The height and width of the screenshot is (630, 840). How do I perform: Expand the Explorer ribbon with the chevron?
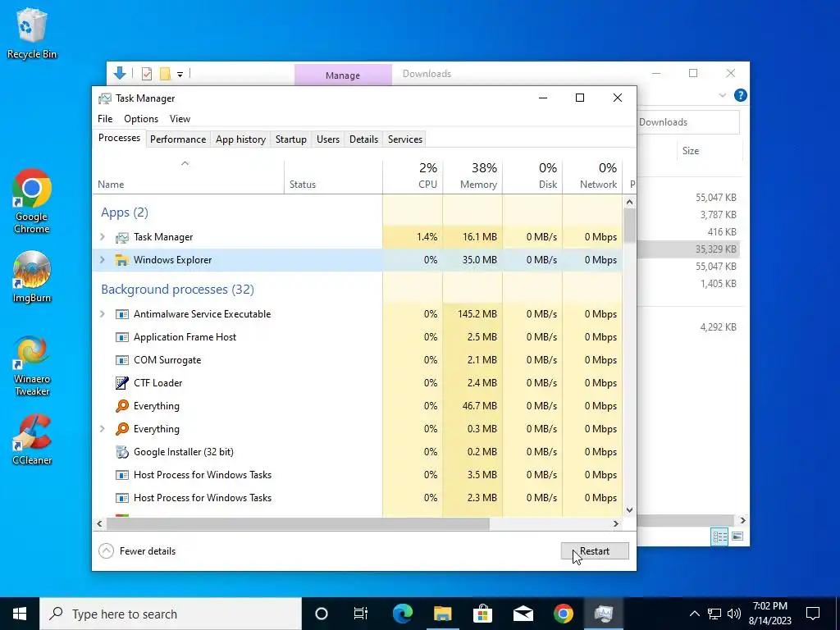click(722, 95)
